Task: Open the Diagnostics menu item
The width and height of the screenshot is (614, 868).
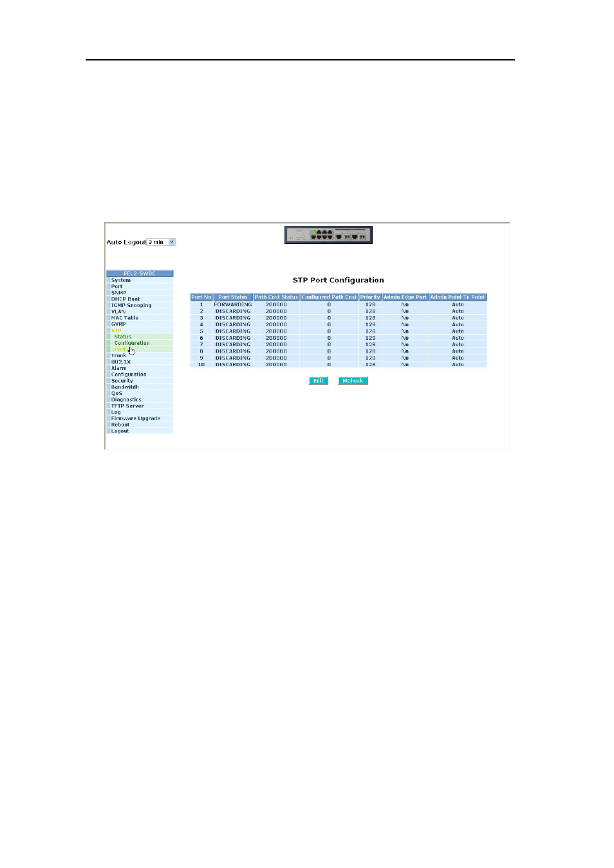Action: tap(126, 400)
